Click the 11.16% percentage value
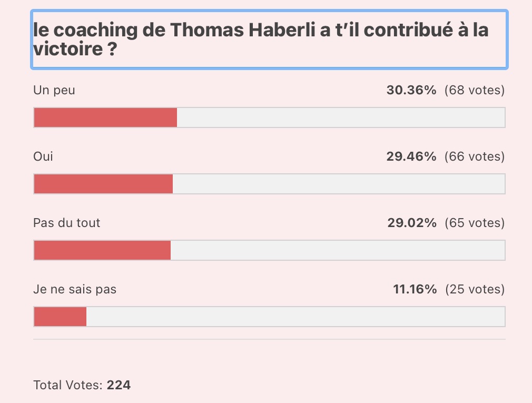The height and width of the screenshot is (403, 532). click(415, 289)
